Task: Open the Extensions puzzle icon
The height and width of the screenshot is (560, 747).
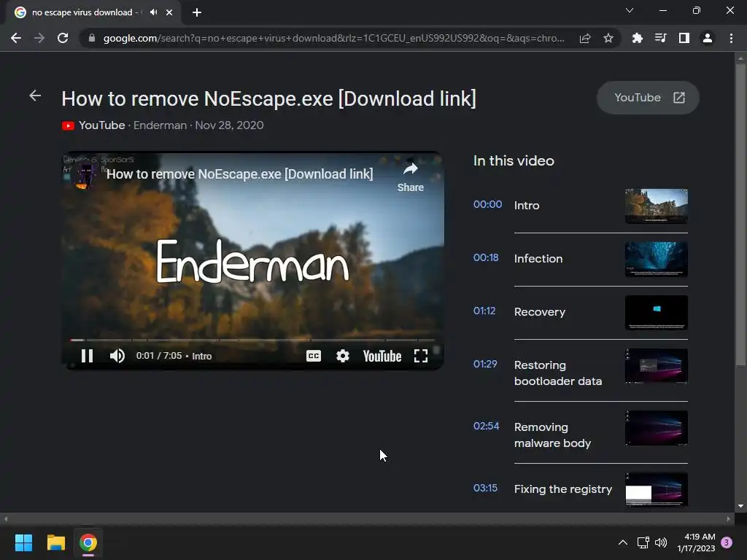Action: pos(637,38)
